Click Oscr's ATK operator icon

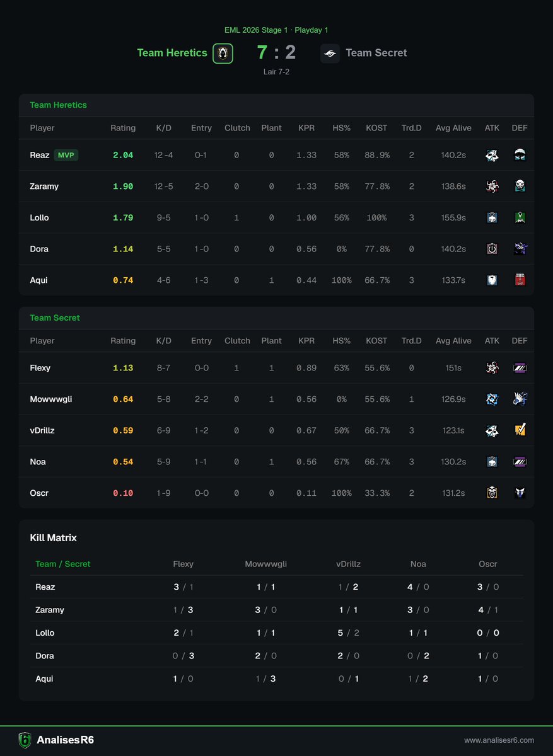492,493
